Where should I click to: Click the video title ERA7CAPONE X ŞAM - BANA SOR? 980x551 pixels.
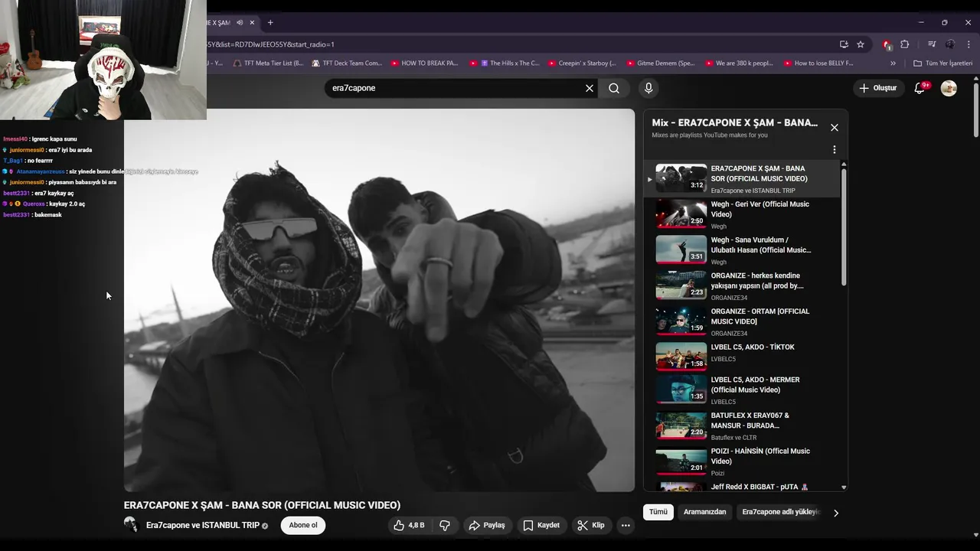pyautogui.click(x=262, y=505)
